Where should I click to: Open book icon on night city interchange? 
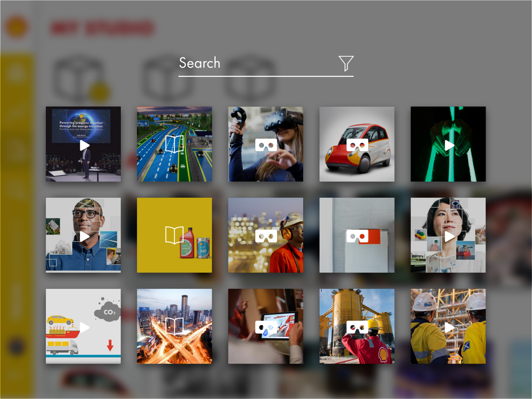(x=175, y=326)
